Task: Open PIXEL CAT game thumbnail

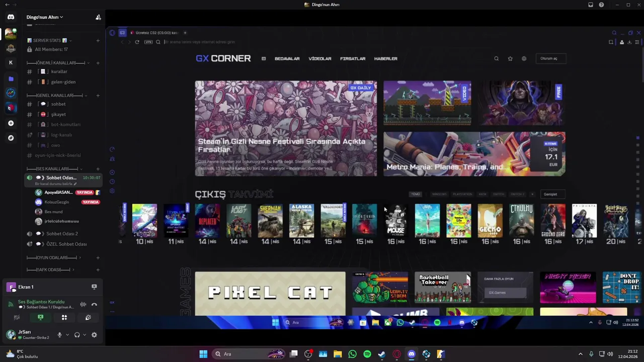Action: click(270, 294)
